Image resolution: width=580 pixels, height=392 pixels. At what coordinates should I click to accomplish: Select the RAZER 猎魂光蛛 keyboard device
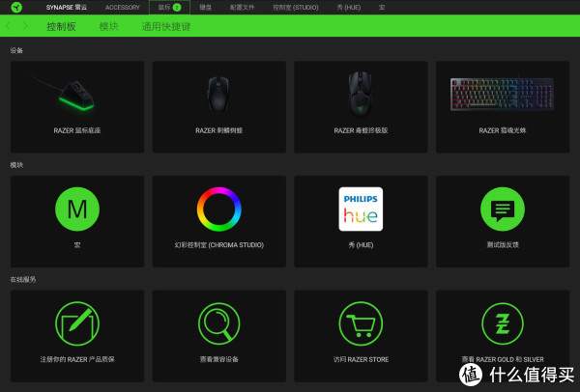[x=503, y=107]
